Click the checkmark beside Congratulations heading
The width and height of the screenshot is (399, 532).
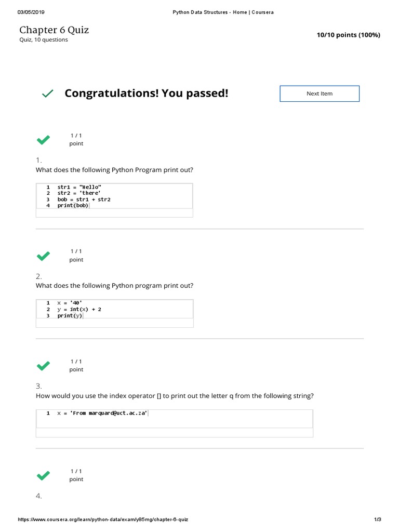(x=47, y=94)
